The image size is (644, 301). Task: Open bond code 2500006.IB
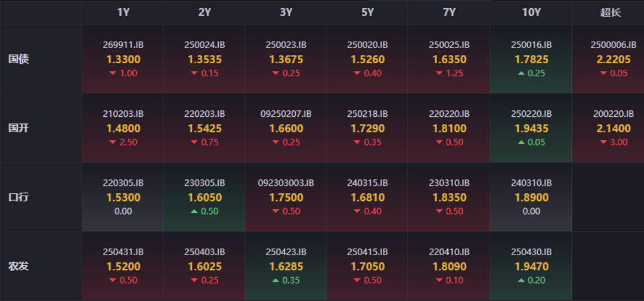click(x=613, y=45)
